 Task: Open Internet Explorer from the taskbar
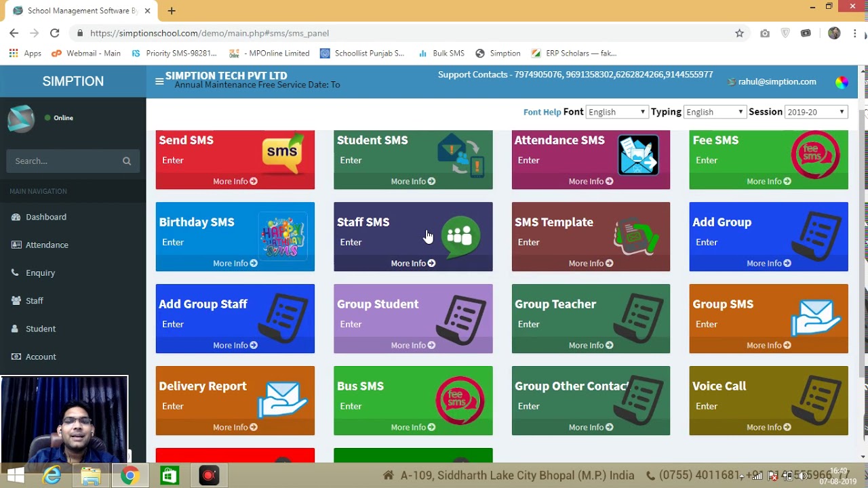coord(52,476)
